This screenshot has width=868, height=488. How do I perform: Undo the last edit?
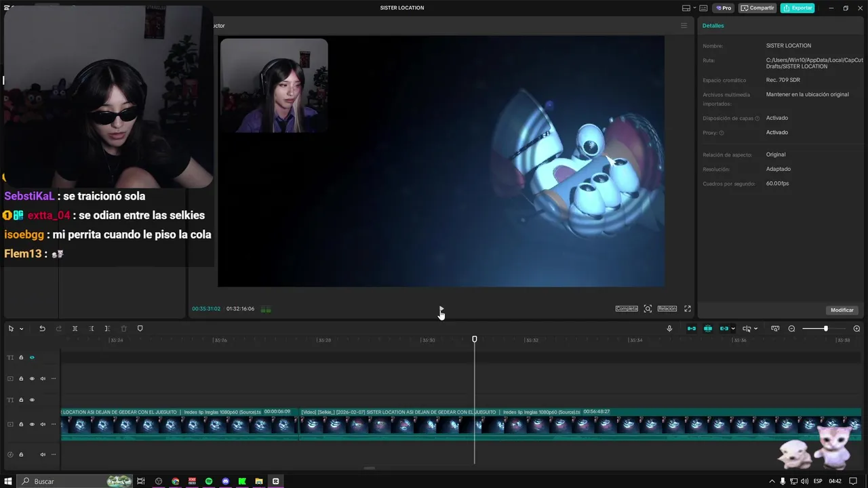click(42, 329)
